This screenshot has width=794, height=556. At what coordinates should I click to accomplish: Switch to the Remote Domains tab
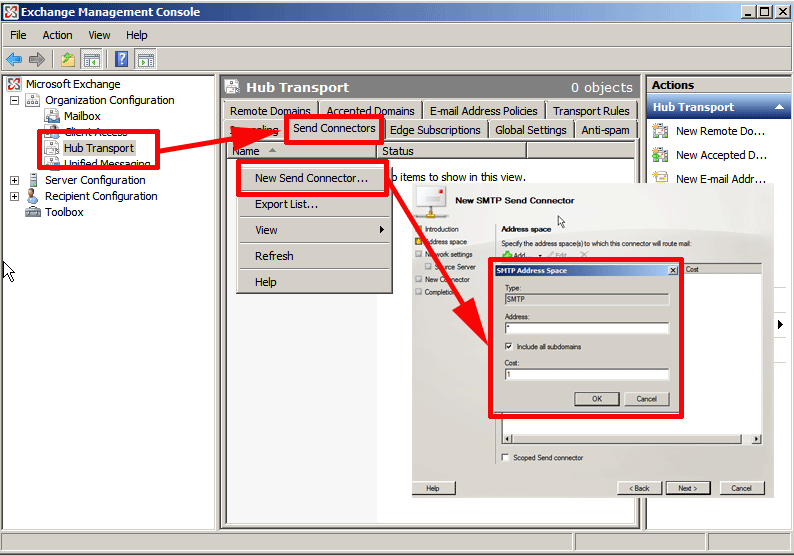click(x=270, y=110)
